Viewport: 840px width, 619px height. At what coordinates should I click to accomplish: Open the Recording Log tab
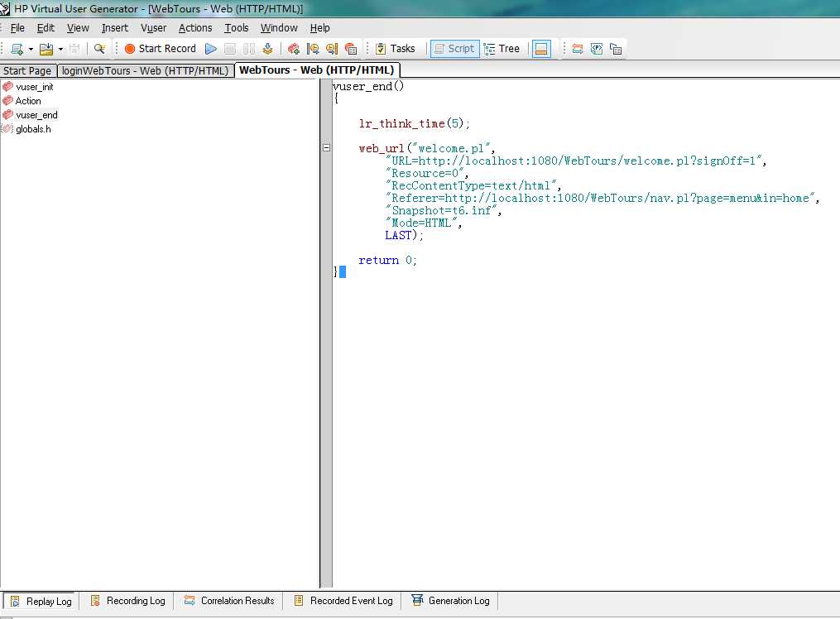click(127, 601)
